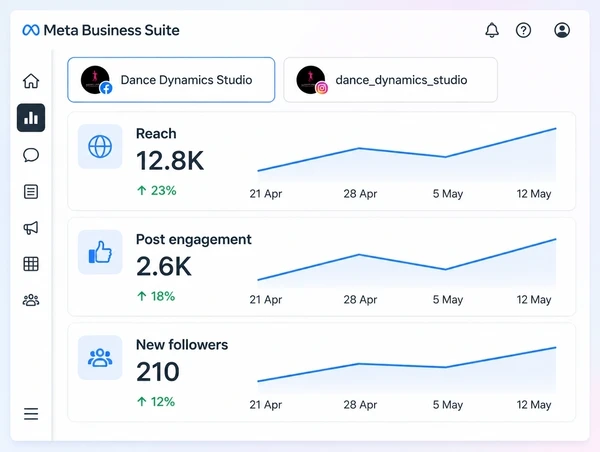Click the New followers heading
600x452 pixels.
tap(182, 345)
